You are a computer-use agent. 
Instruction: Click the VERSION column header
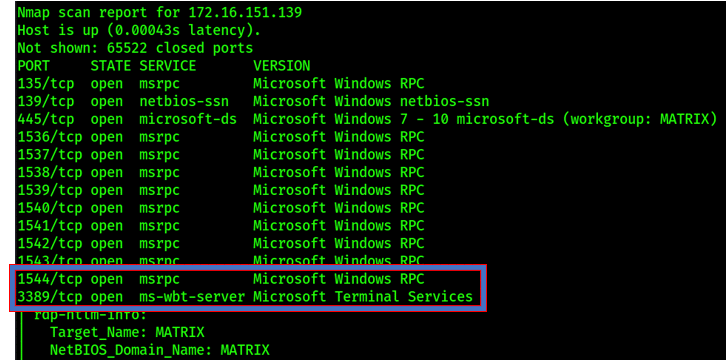[281, 66]
